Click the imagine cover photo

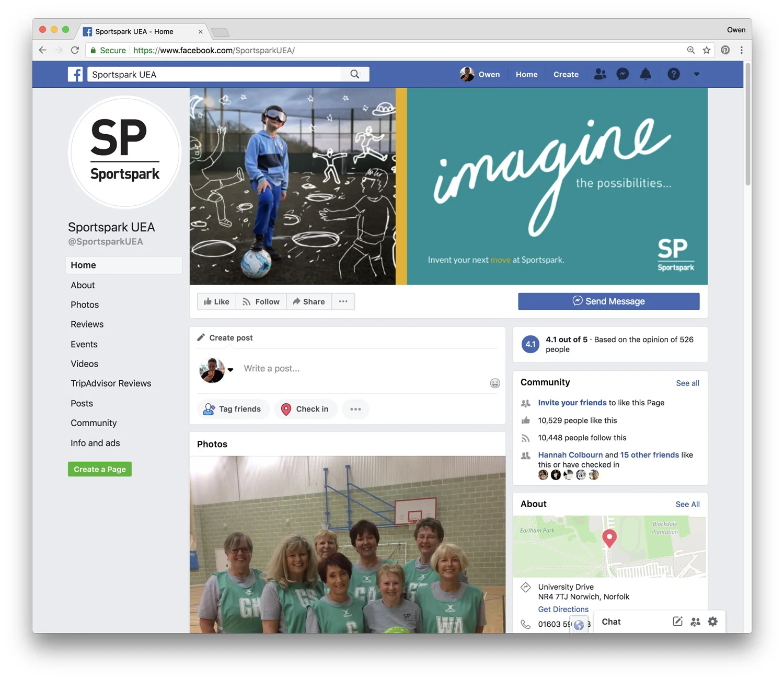point(448,186)
